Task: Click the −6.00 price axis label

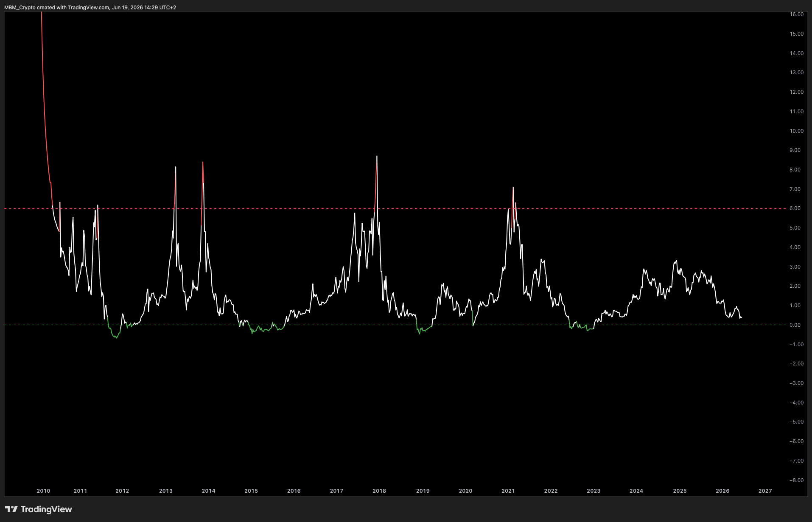Action: [796, 441]
